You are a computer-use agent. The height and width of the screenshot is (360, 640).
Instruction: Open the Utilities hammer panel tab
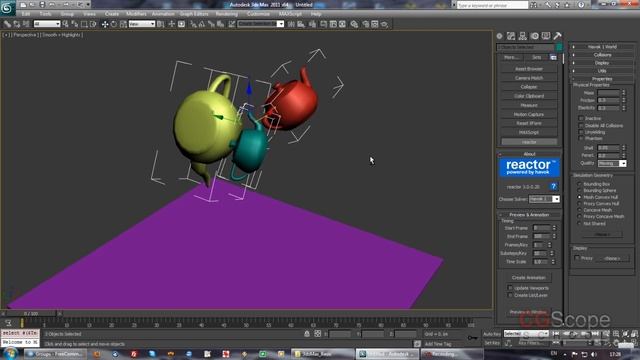tap(557, 36)
